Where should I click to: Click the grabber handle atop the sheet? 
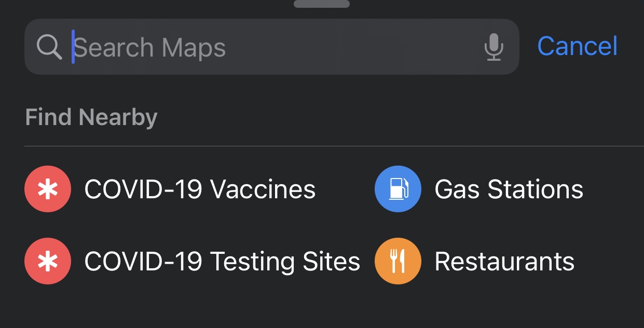pyautogui.click(x=322, y=4)
